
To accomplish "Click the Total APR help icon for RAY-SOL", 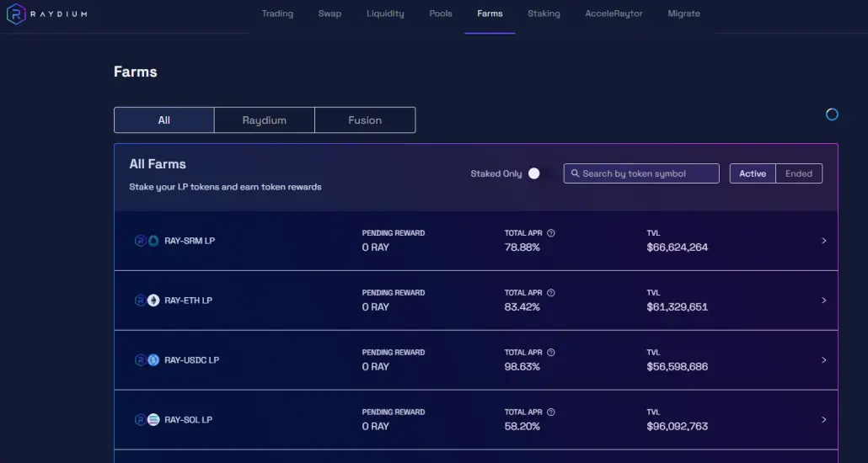I will click(551, 412).
